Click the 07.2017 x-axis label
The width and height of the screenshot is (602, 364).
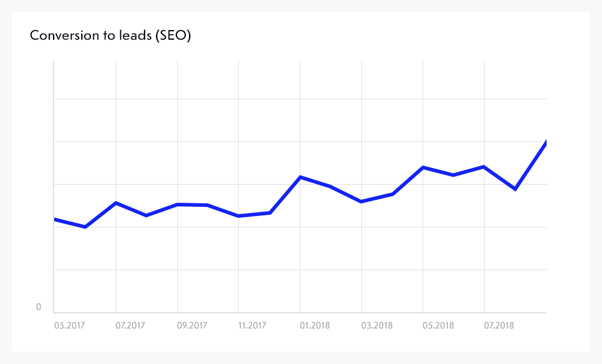click(129, 325)
